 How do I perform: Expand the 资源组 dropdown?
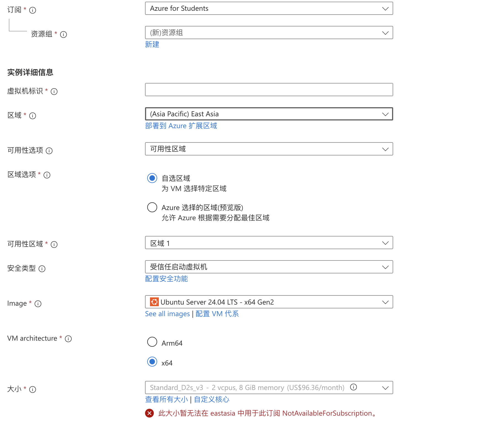[x=269, y=33]
